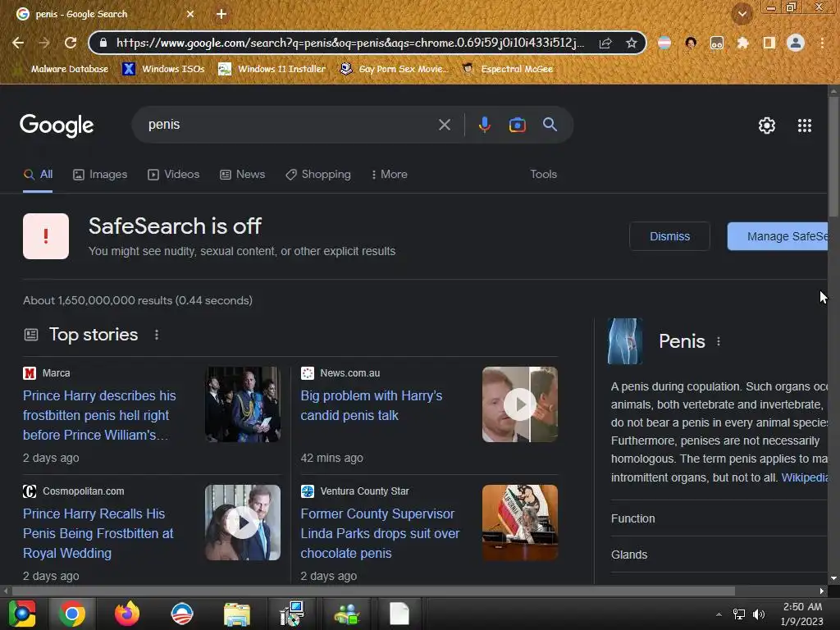Open options next to Top stories

pos(157,335)
